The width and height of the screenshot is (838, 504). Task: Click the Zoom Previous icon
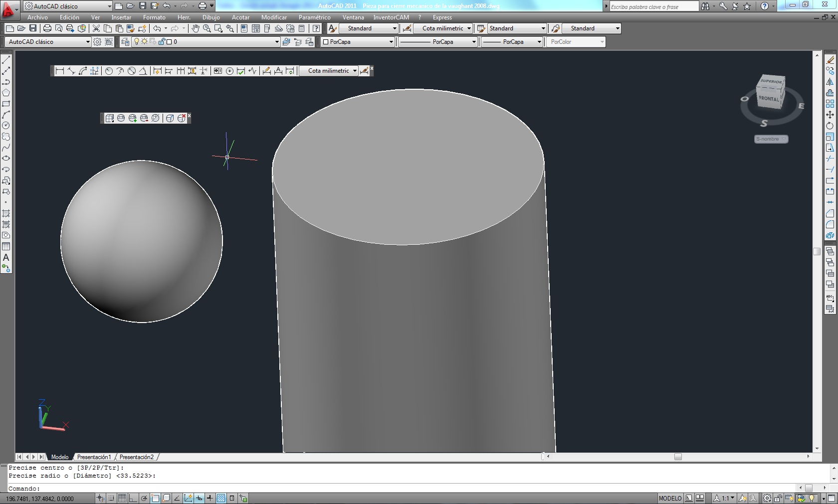tap(230, 28)
